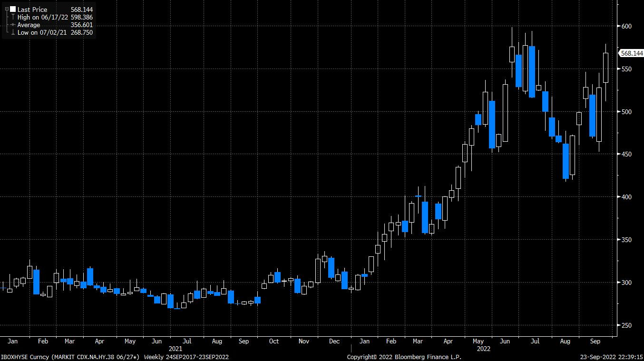Click the Bloomberg Finance L.P. copyright text

point(405,356)
